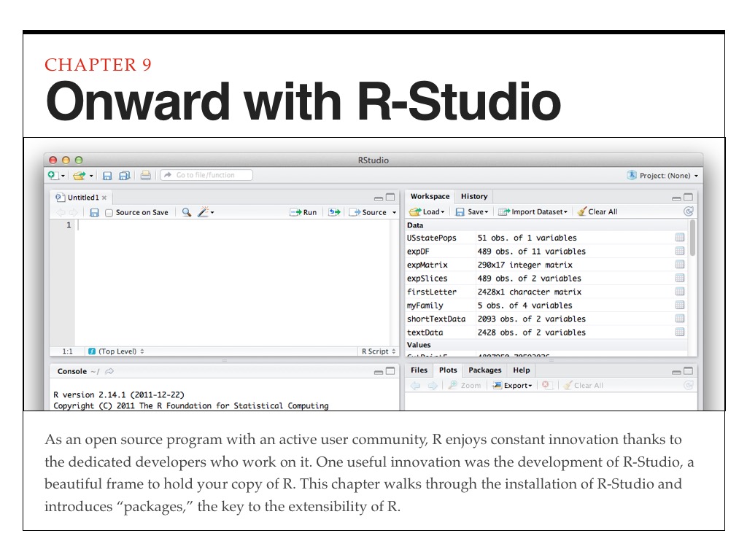Click the textData entry name

point(425,332)
